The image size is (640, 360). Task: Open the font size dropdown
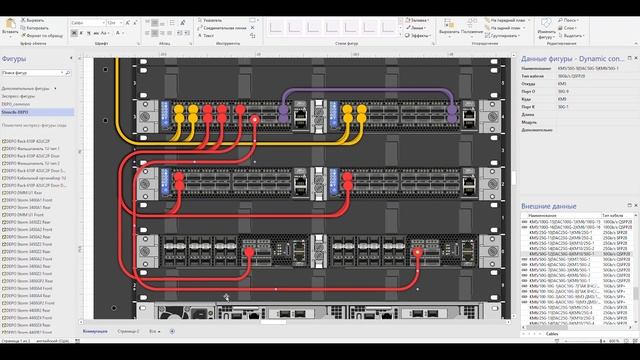[x=121, y=23]
